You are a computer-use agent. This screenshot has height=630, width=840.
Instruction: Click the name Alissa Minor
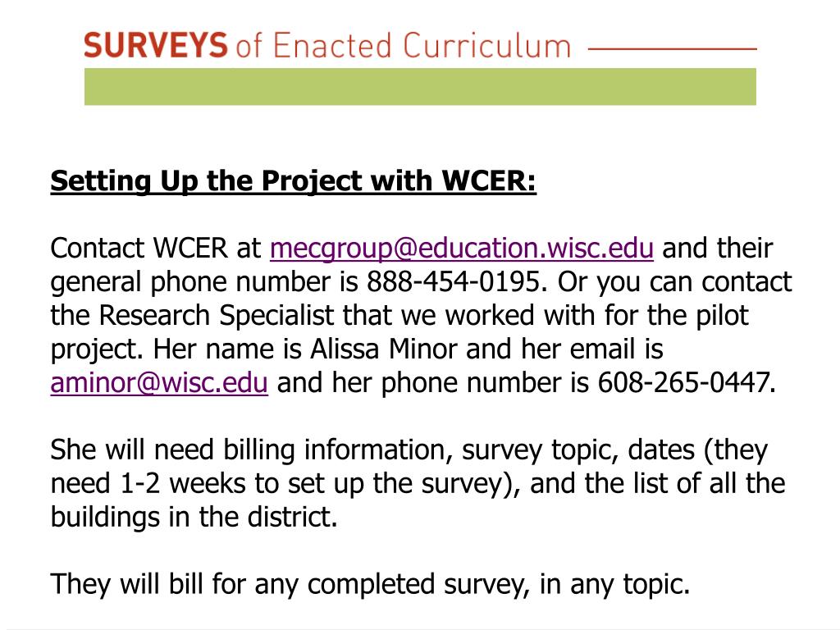point(384,349)
